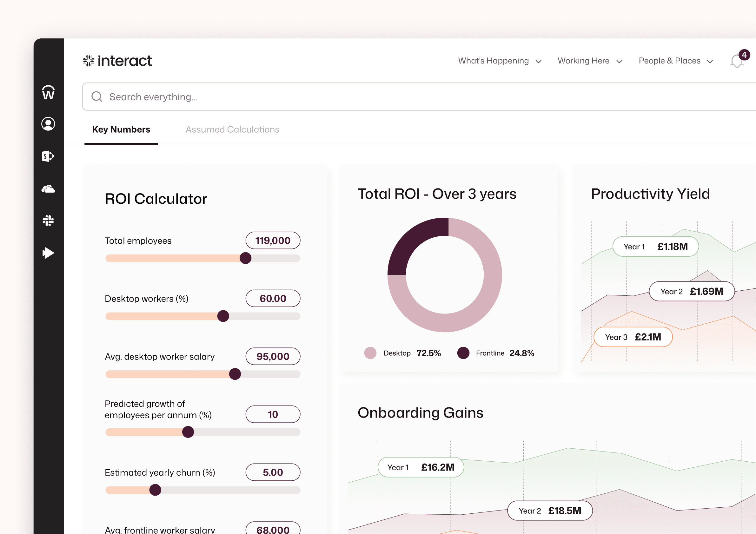Open the user profile icon in sidebar
The image size is (756, 534).
(48, 124)
